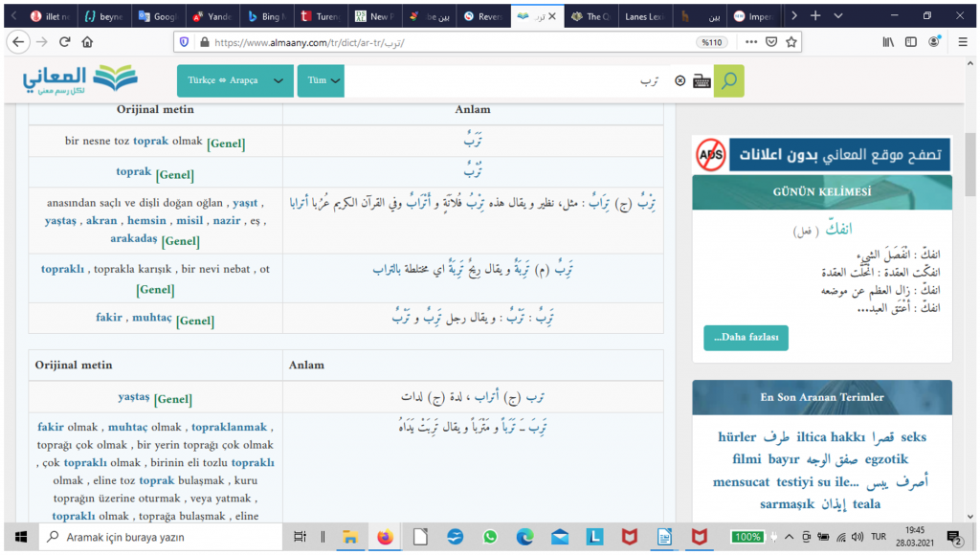Click the Daha fazlası button
Viewport: 980px width, 555px height.
746,338
